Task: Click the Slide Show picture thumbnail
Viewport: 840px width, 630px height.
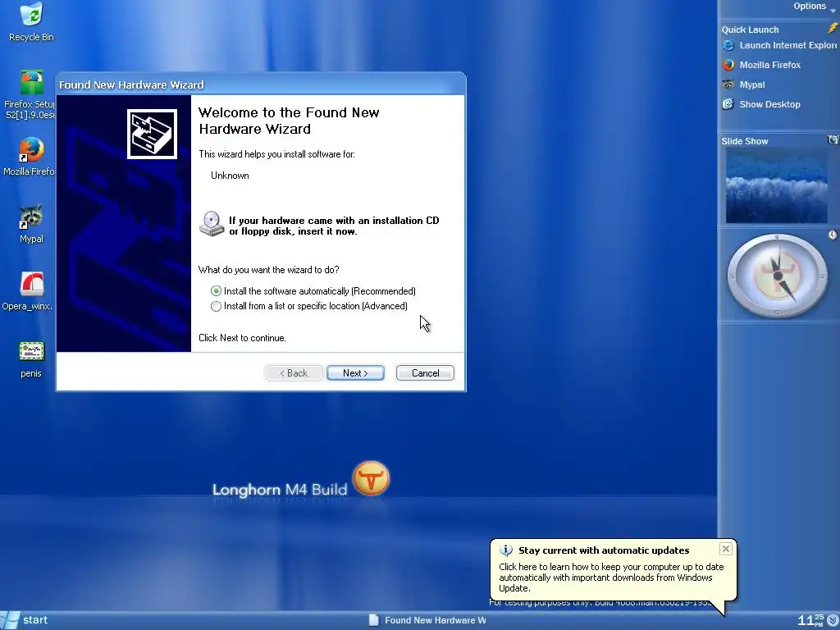Action: point(777,186)
